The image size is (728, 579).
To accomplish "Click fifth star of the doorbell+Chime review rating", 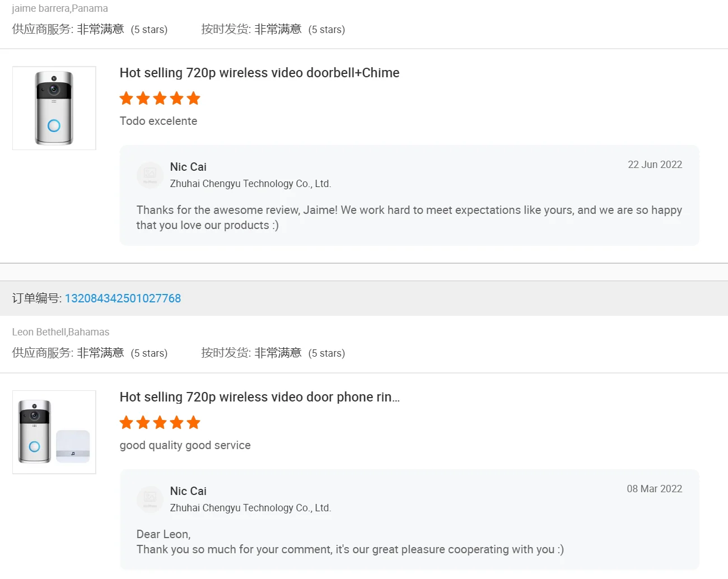I will click(194, 99).
